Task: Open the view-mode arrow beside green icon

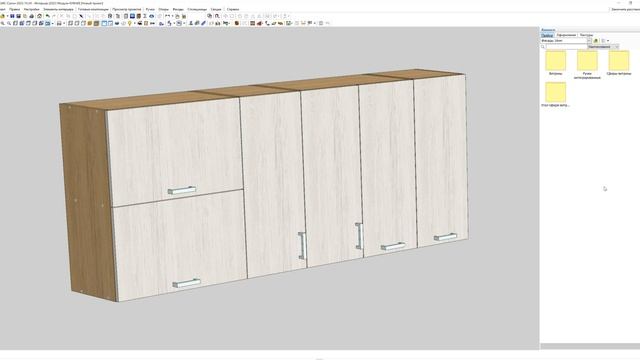Action: [x=608, y=40]
